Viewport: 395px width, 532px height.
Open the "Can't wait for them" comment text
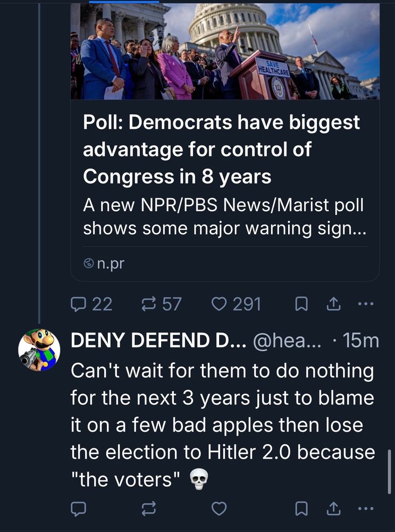click(x=222, y=425)
